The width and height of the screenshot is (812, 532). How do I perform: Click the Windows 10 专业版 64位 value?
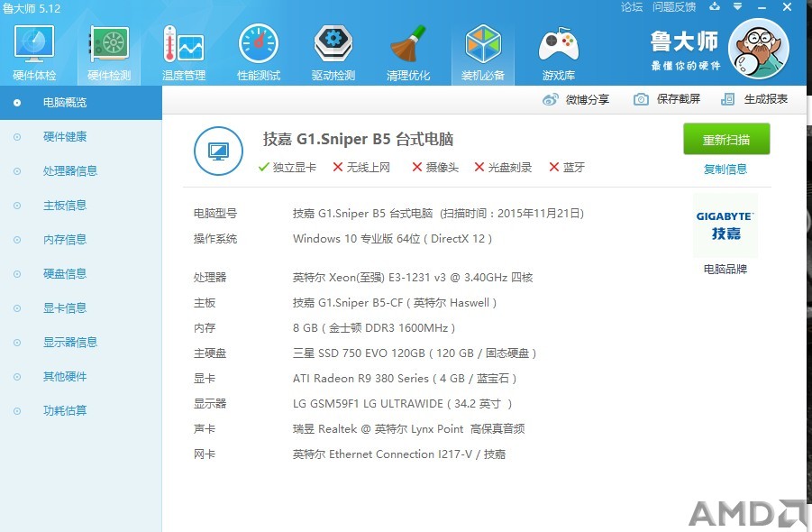392,239
